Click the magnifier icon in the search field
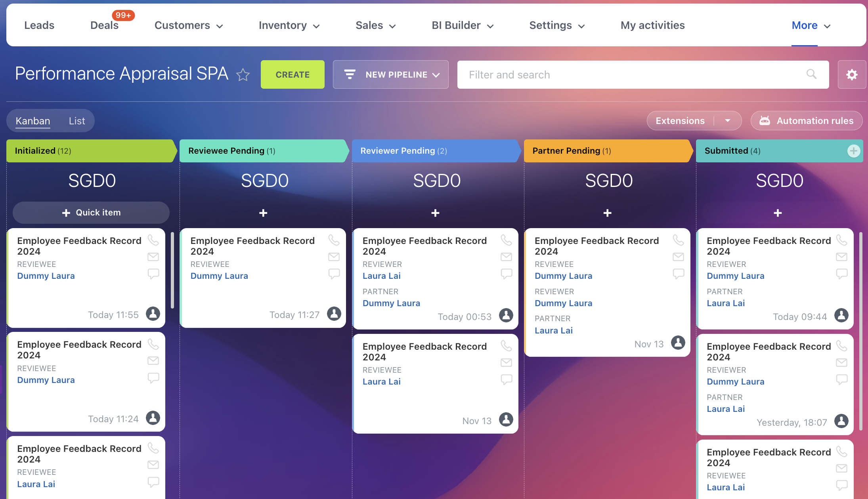Viewport: 868px width, 499px height. pyautogui.click(x=811, y=74)
